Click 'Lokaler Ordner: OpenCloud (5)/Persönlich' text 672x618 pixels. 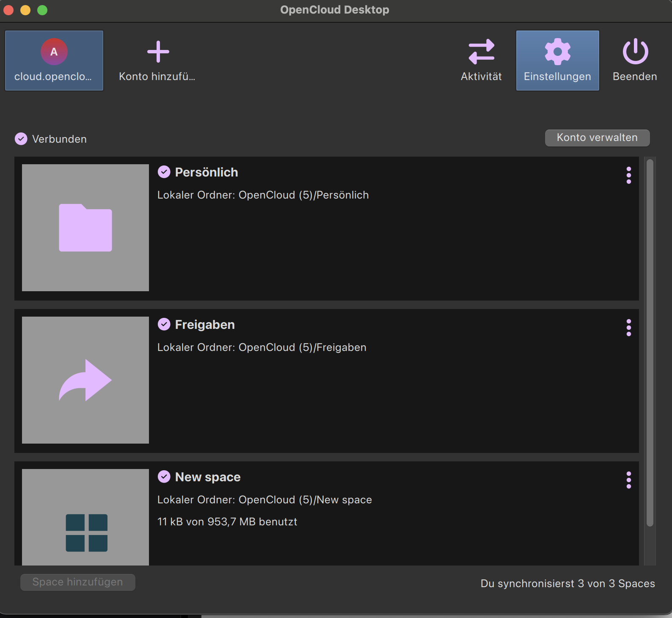[x=263, y=195]
